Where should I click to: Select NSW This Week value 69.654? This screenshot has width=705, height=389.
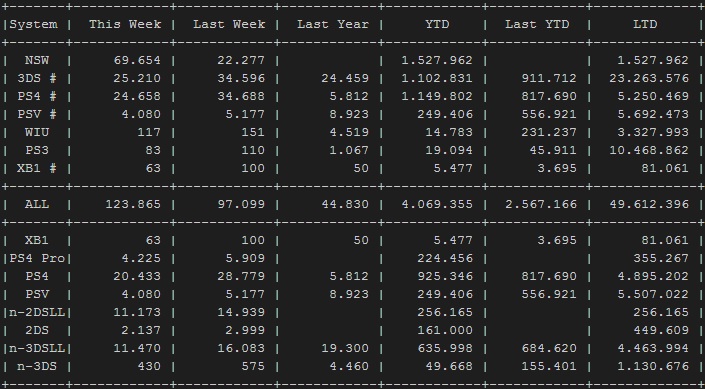pyautogui.click(x=137, y=60)
